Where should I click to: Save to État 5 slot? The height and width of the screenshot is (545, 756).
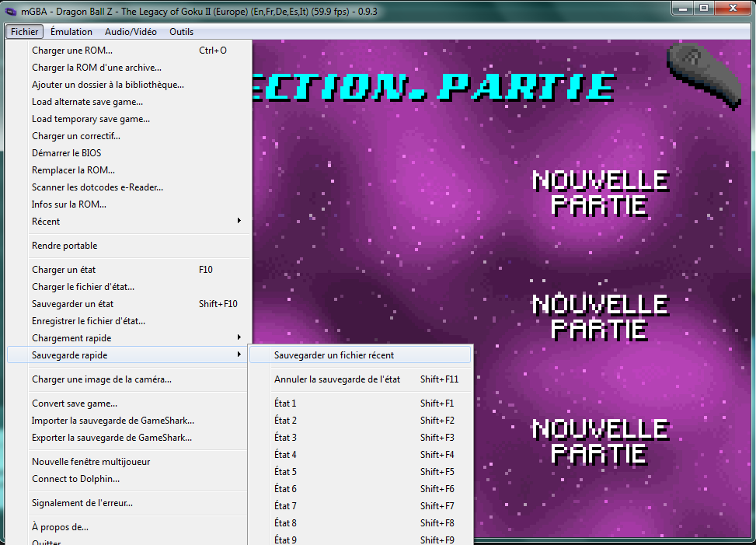tap(361, 472)
